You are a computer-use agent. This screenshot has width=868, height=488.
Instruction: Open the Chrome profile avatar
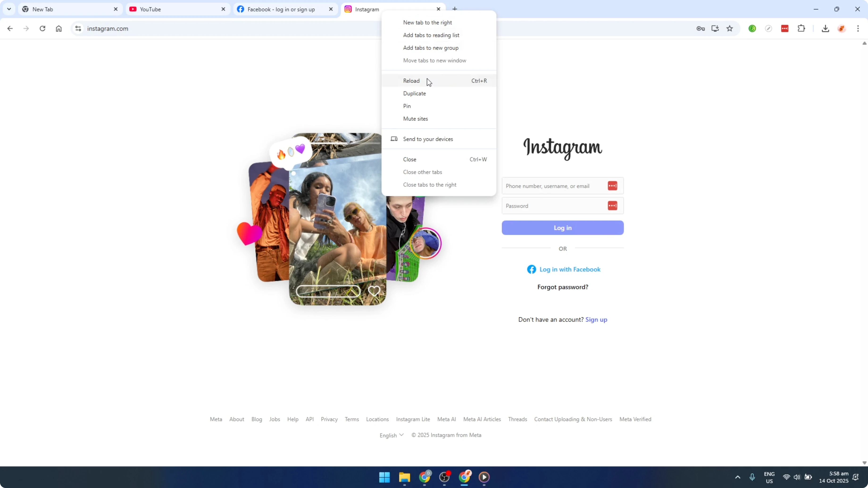(842, 29)
